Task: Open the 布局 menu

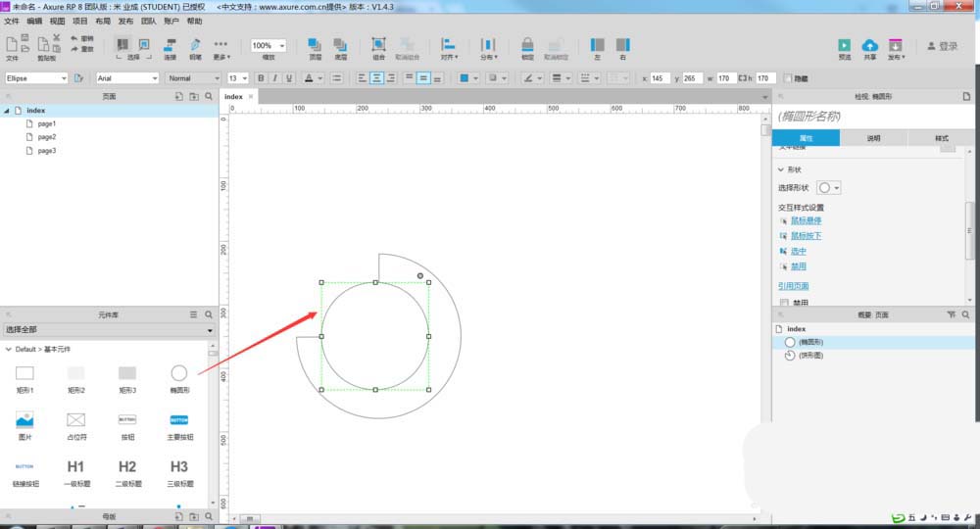Action: [103, 21]
